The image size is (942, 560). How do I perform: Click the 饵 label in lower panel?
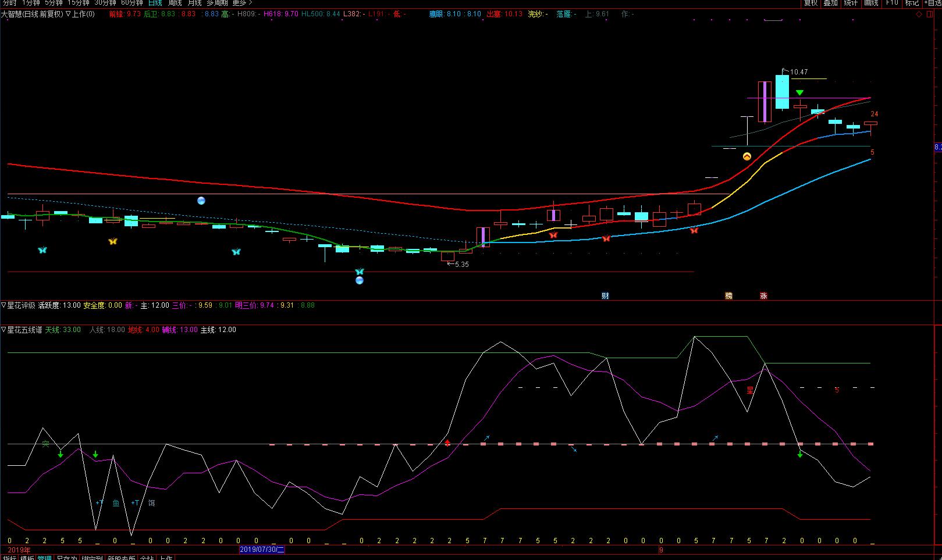[151, 503]
